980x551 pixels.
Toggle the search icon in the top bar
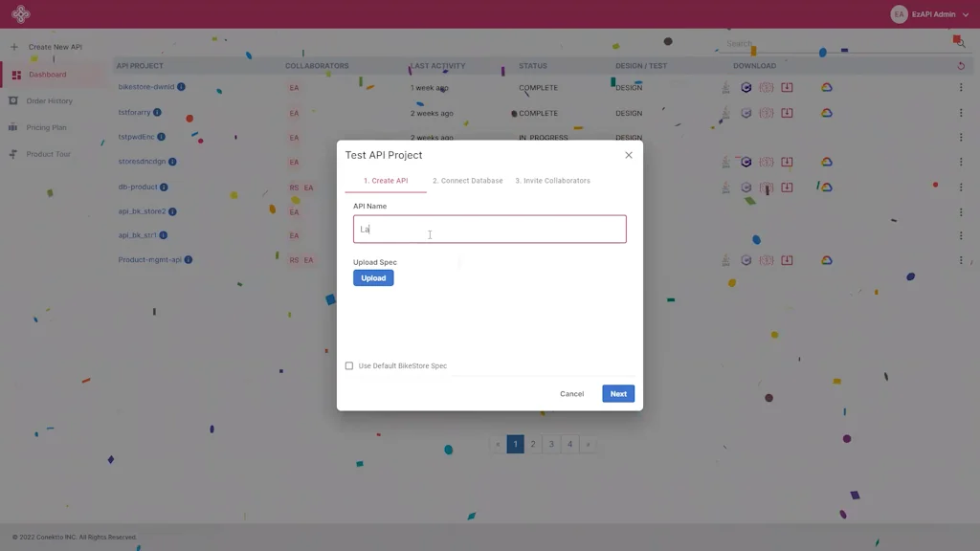click(960, 43)
